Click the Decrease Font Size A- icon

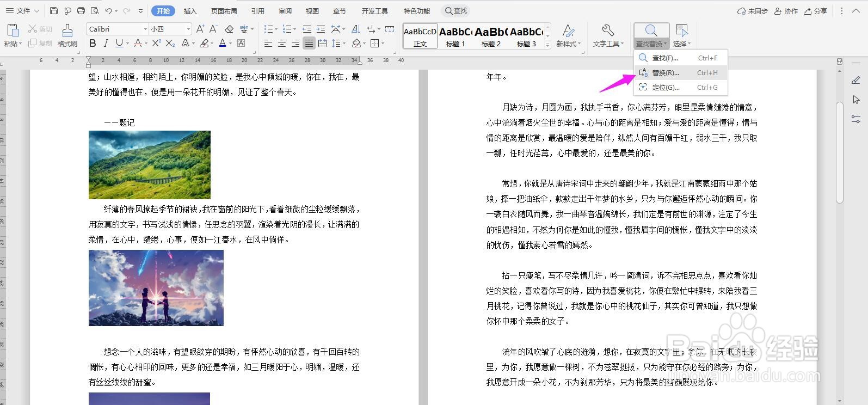[213, 29]
